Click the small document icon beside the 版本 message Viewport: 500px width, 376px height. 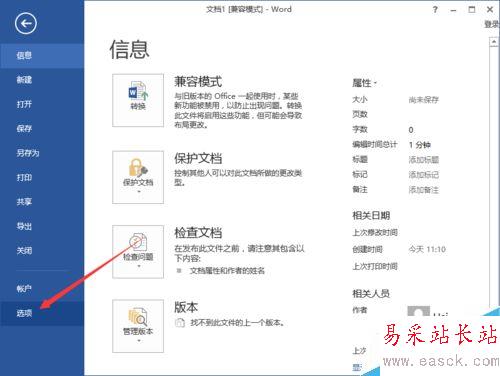click(x=180, y=323)
